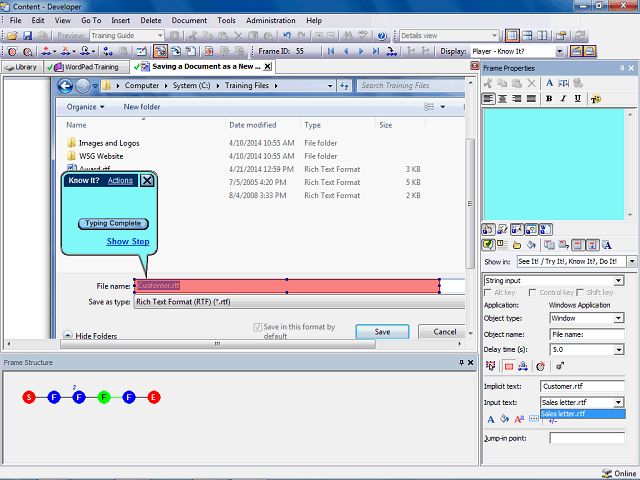Screen dimensions: 640x480
Task: Toggle the Alt key checkbox
Action: coord(487,293)
